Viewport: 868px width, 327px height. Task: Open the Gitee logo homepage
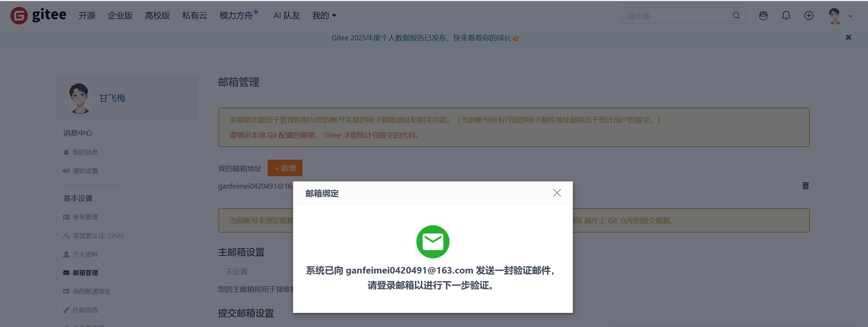tap(38, 16)
